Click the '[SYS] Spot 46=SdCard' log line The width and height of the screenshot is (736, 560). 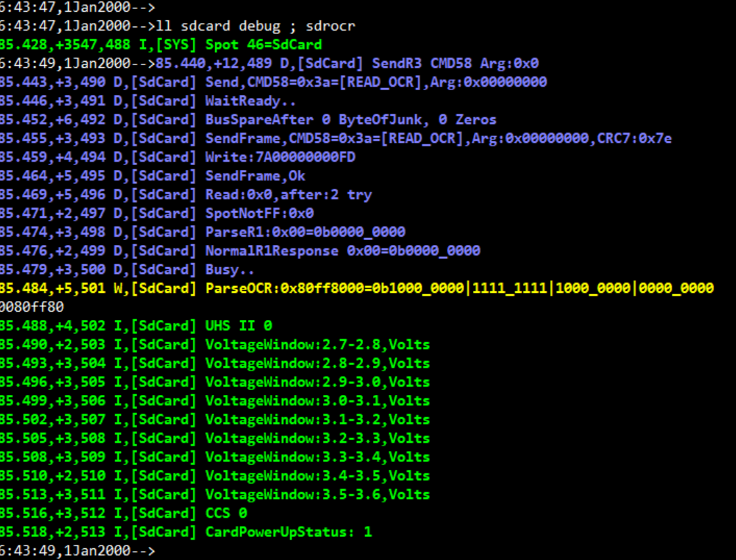[x=263, y=45]
